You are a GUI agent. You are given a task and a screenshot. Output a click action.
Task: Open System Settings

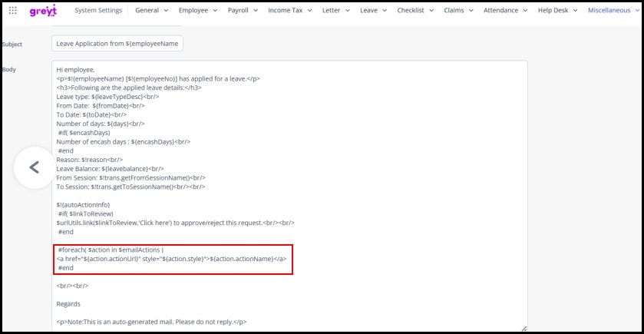pos(98,10)
